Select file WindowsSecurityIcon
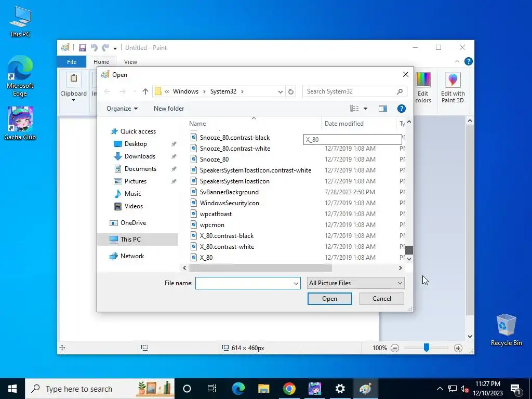Viewport: 532px width, 399px height. pyautogui.click(x=229, y=203)
